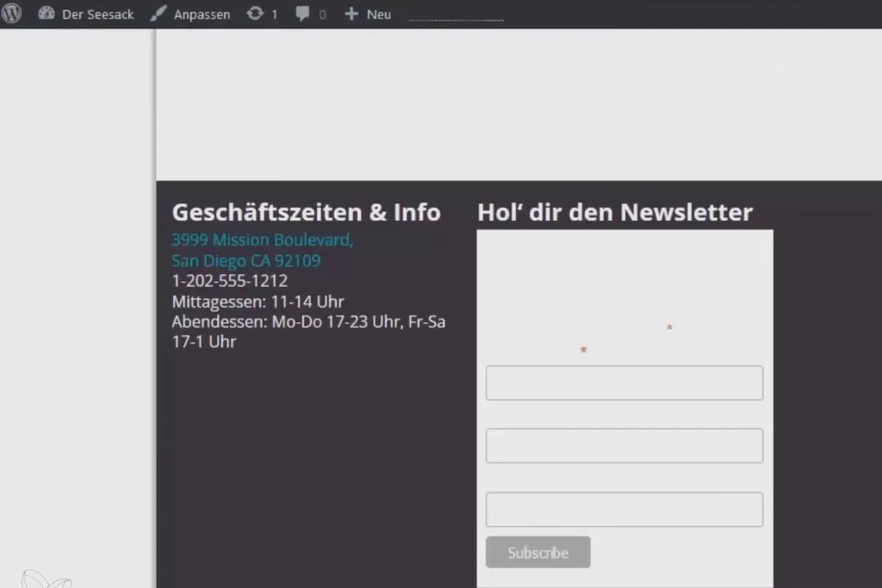Screen dimensions: 882x588
Task: Open the WordPress logo menu
Action: pyautogui.click(x=12, y=14)
